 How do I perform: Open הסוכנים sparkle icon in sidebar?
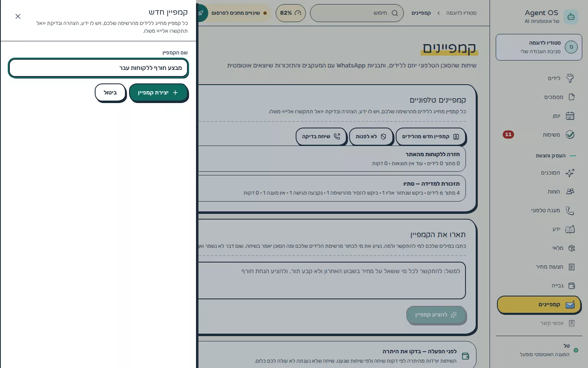tap(570, 173)
